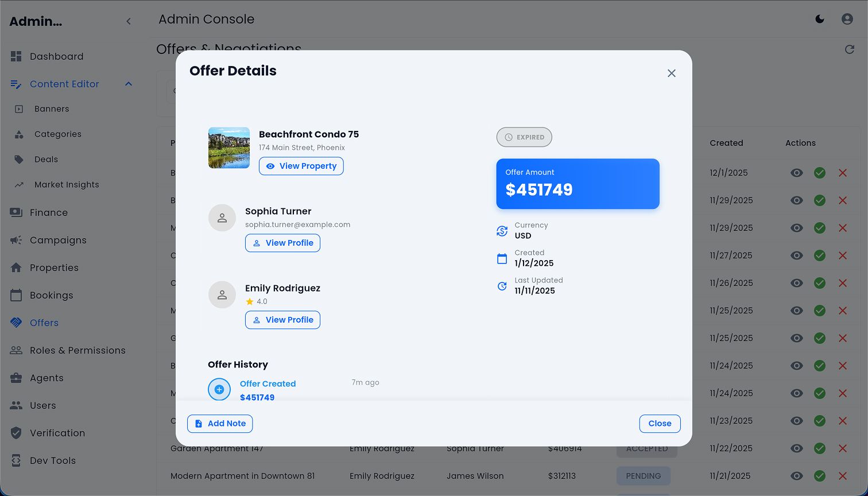Open Campaigns in the sidebar
This screenshot has height=496, width=868.
58,240
